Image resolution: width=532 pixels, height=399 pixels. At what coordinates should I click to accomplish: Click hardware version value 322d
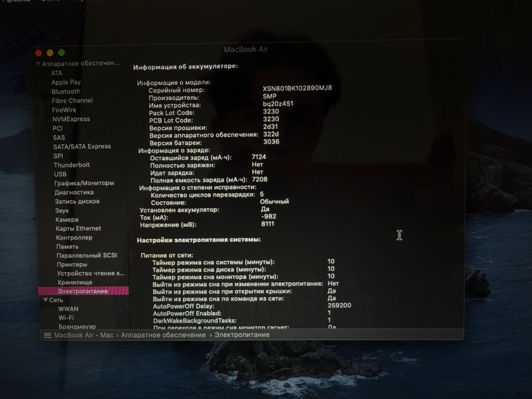[x=271, y=134]
